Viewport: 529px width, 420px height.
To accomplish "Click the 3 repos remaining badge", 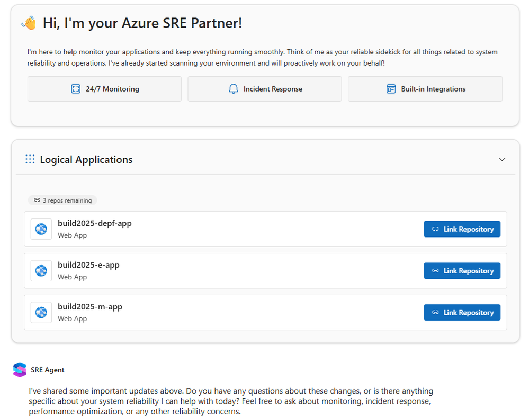I will point(62,200).
